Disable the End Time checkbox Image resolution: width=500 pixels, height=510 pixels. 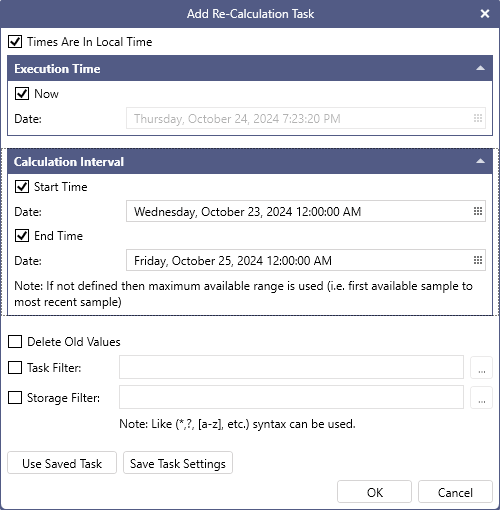click(x=22, y=236)
